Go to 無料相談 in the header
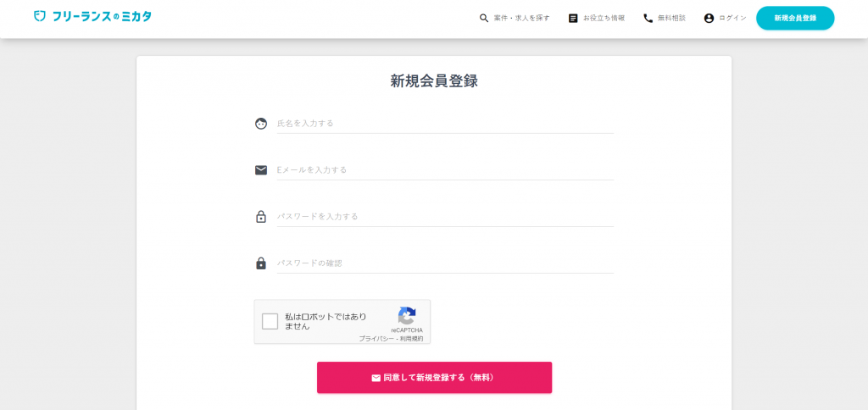The image size is (868, 410). coord(665,19)
